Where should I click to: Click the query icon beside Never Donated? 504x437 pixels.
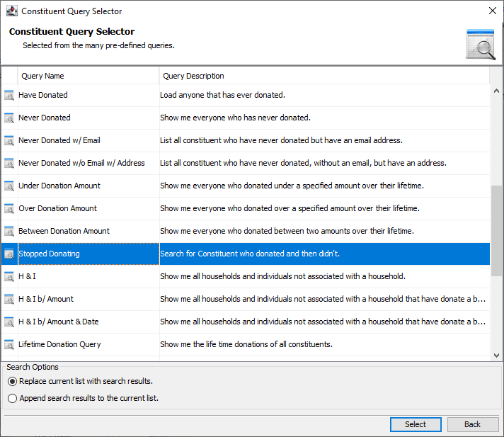(x=9, y=118)
